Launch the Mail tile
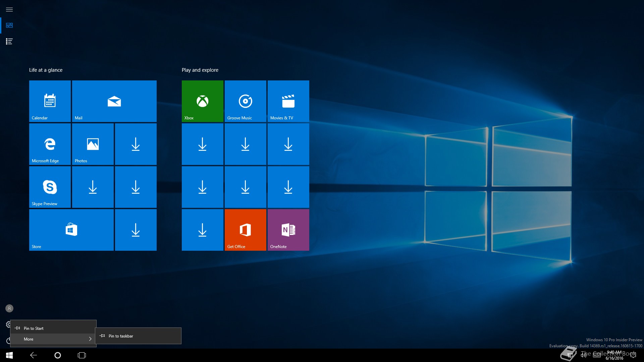 pos(114,101)
